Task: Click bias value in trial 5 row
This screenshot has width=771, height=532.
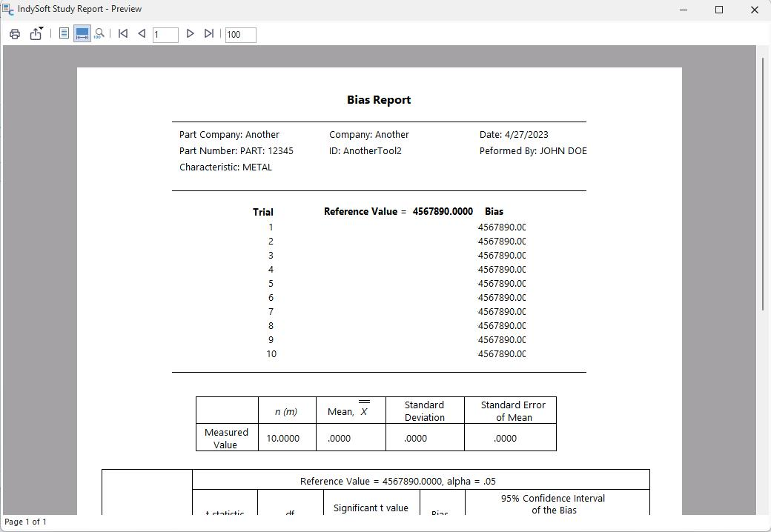Action: (x=502, y=284)
